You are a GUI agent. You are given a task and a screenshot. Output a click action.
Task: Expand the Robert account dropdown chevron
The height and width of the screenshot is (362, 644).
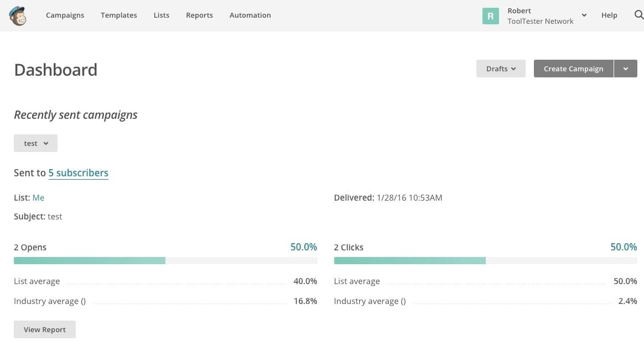584,15
